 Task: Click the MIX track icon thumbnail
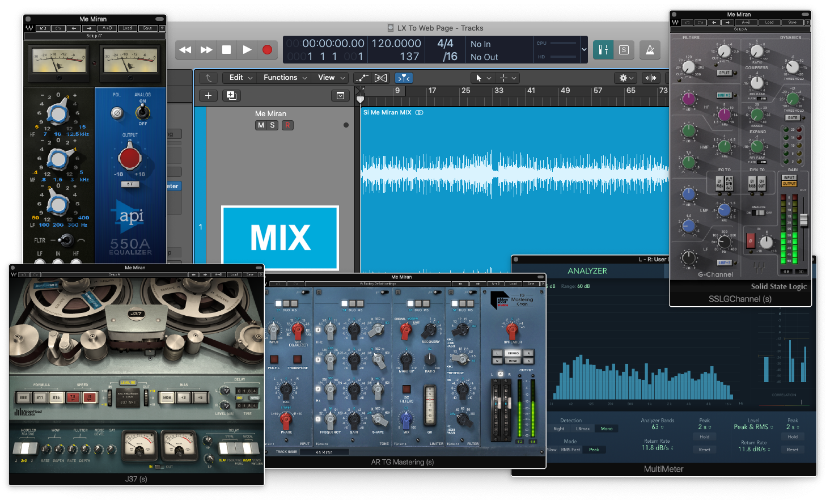[x=280, y=237]
